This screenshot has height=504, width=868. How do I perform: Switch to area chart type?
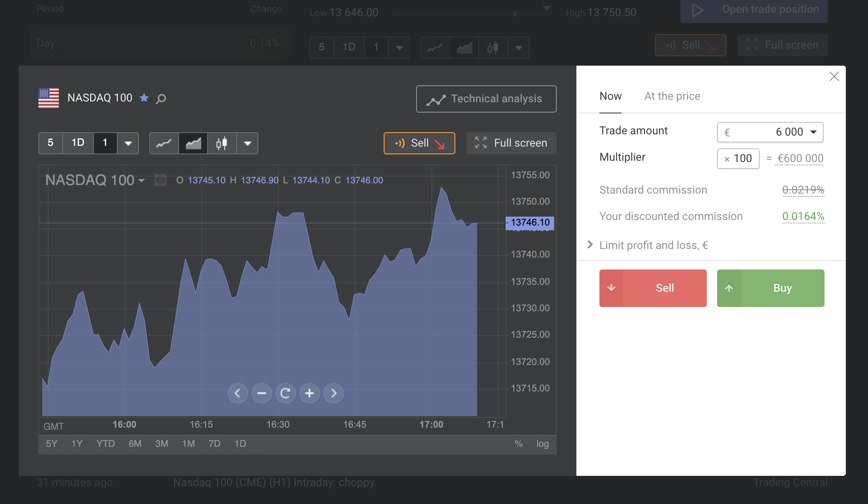click(x=193, y=143)
